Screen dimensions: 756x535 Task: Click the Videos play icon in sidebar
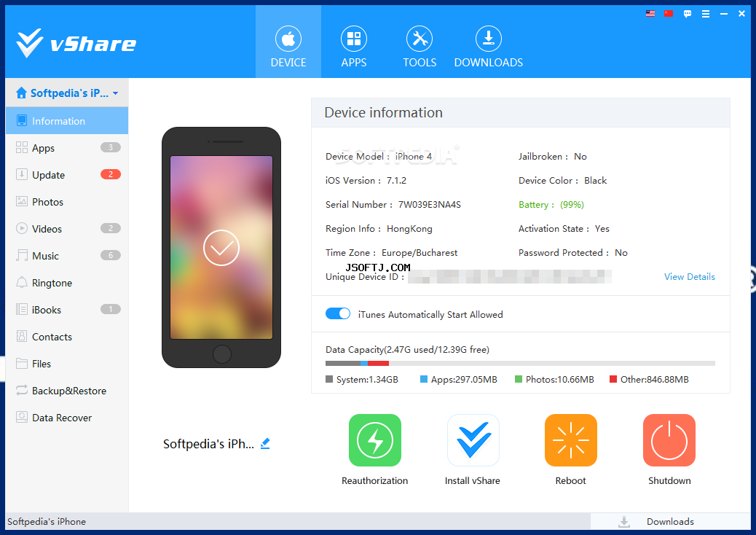pyautogui.click(x=22, y=228)
